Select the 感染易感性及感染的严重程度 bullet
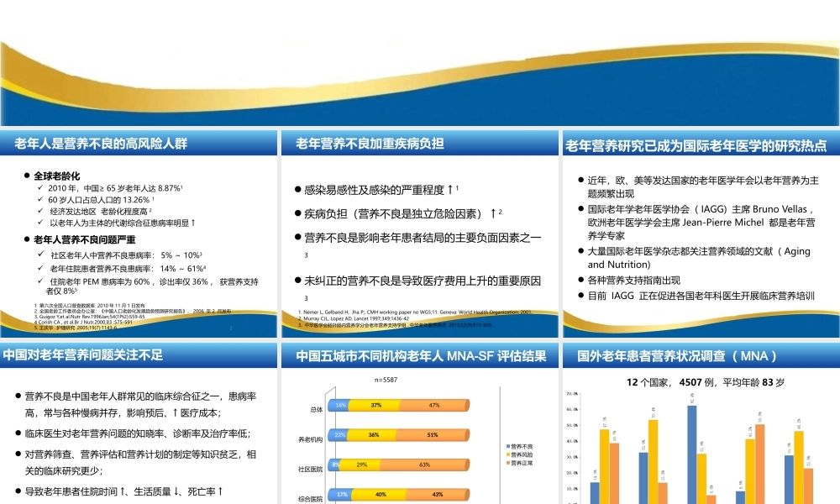The height and width of the screenshot is (504, 840). 378,190
